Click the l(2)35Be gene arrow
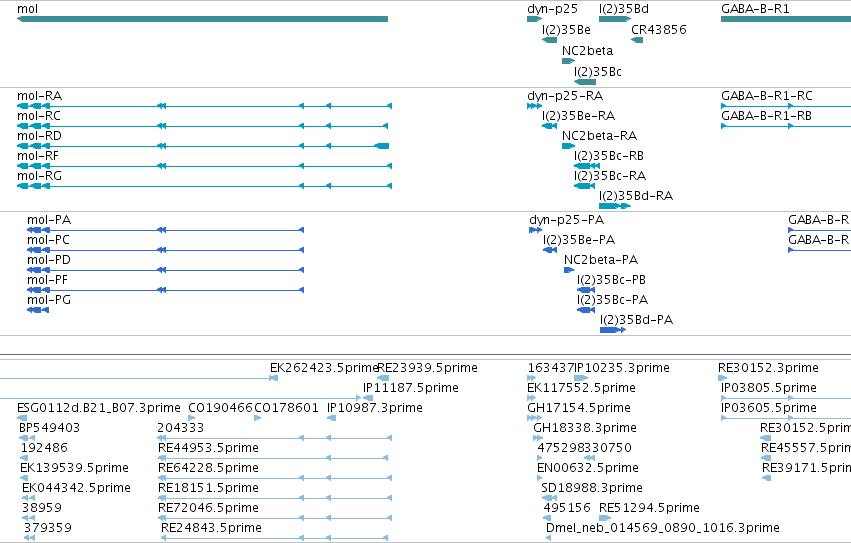This screenshot has width=851, height=543. [x=549, y=40]
